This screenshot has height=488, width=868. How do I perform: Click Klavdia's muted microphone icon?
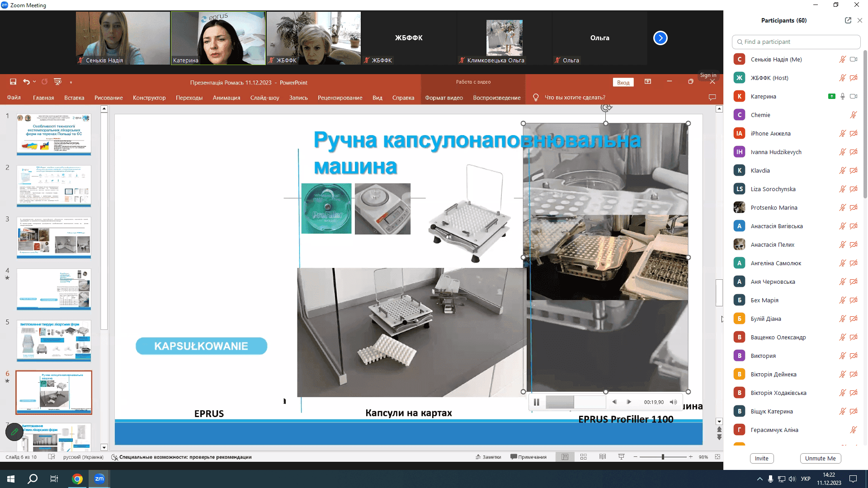click(843, 170)
